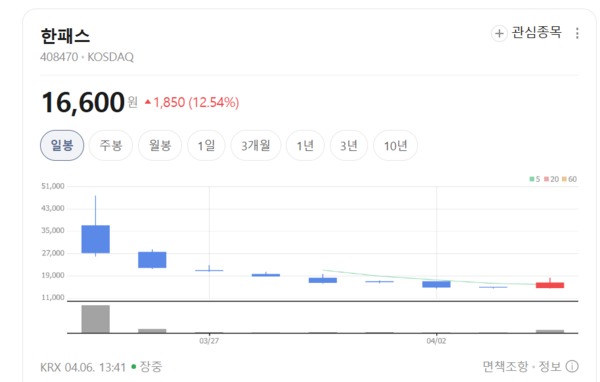Click the red 20-day average legend
Screen dimensions: 600x382
[551, 179]
